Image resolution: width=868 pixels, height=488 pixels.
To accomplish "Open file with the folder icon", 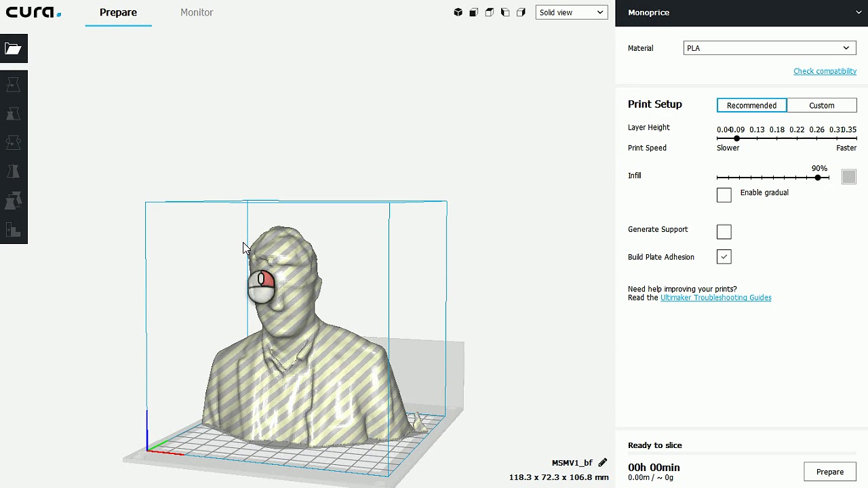I will [x=14, y=48].
